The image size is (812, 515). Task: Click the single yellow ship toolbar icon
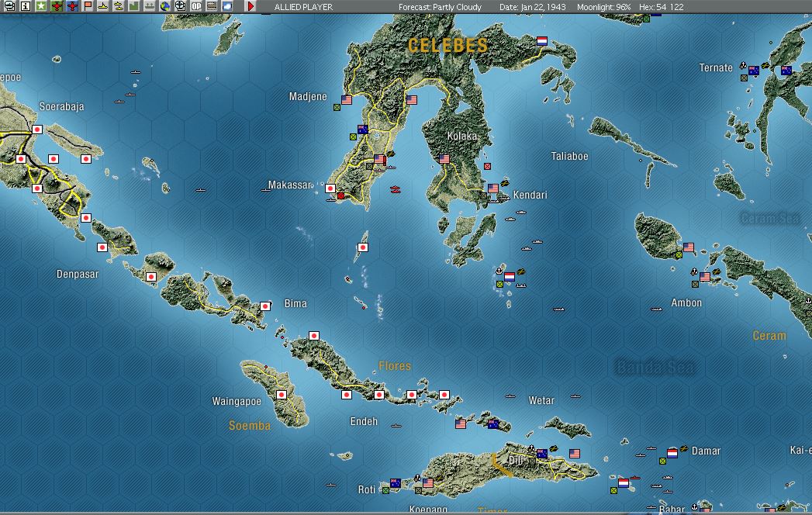tap(103, 6)
